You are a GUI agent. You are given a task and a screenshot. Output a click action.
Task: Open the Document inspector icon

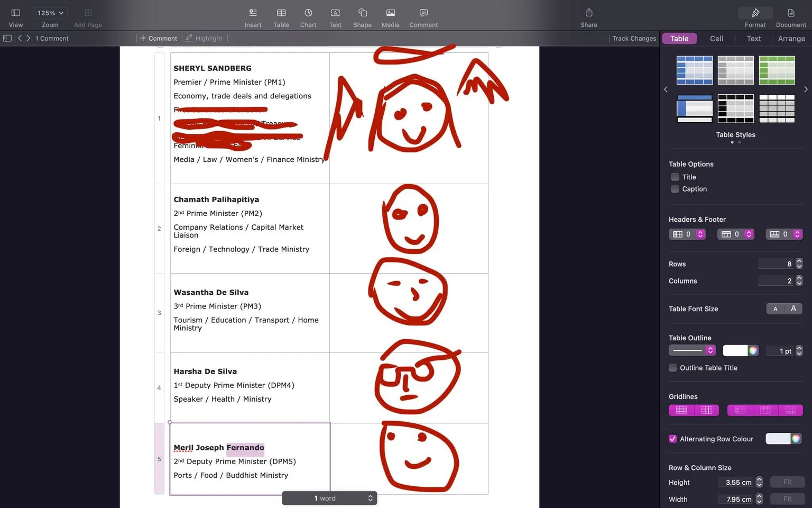pos(791,17)
